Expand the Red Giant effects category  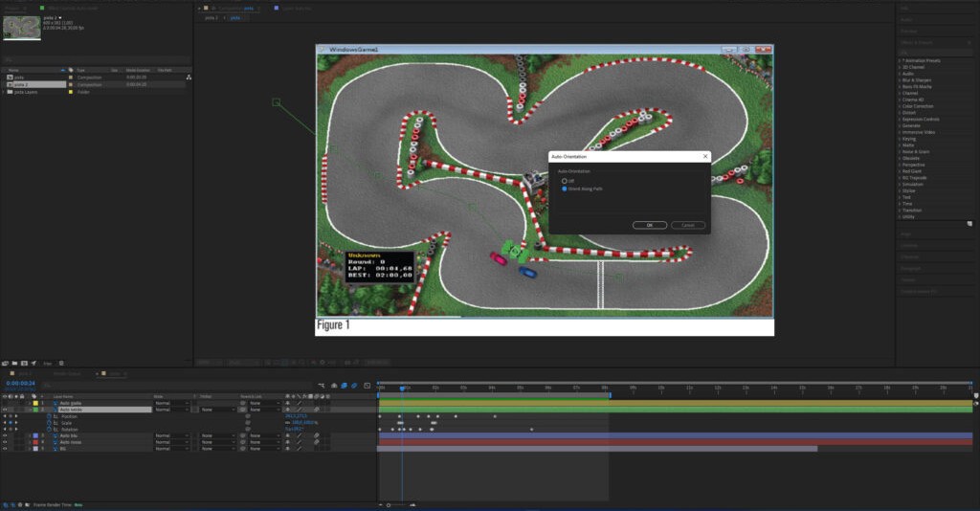(900, 171)
